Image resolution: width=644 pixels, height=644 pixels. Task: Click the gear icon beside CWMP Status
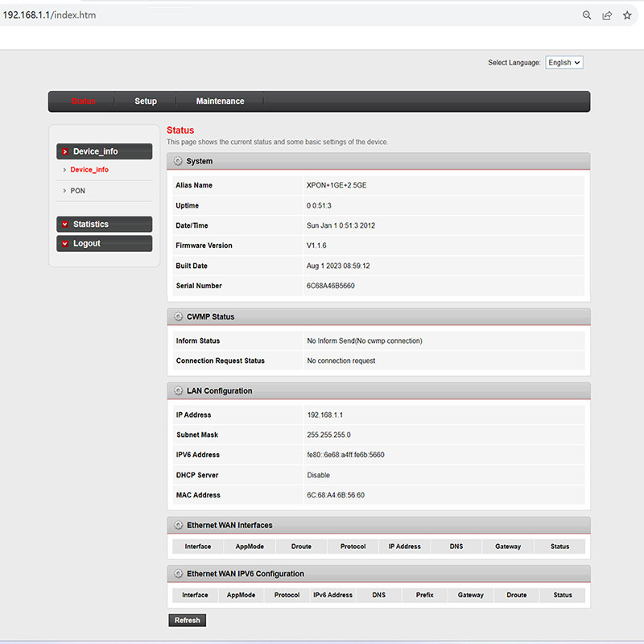coord(178,316)
